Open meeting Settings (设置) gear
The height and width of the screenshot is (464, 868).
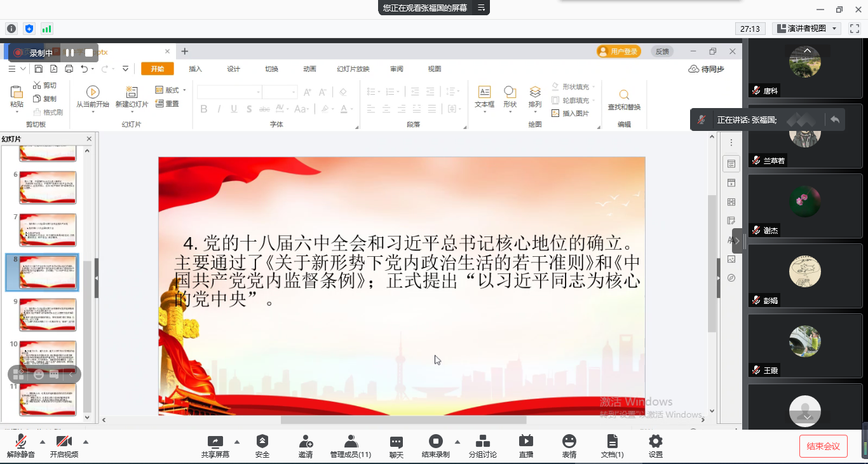click(x=655, y=442)
